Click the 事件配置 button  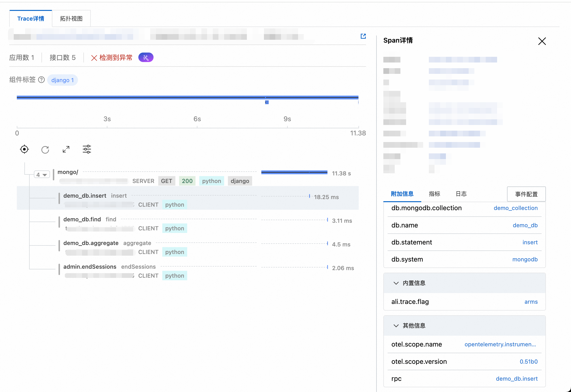[526, 194]
